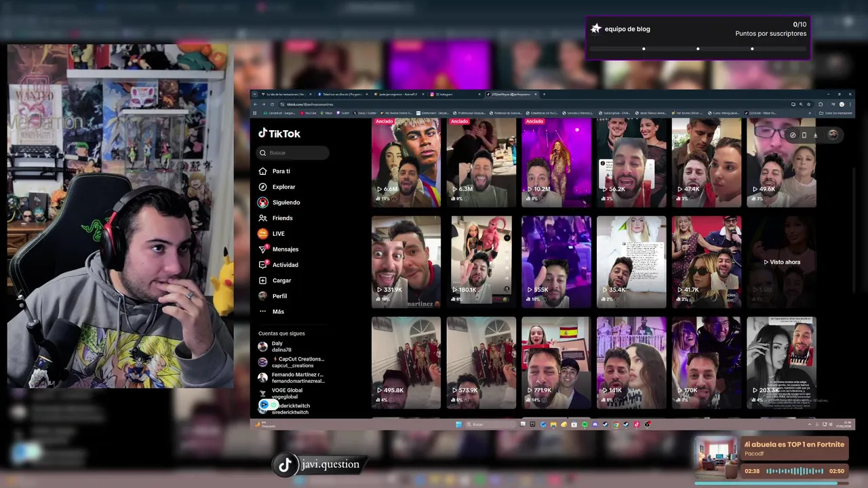Open Discord from the taskbar
The image size is (868, 488).
(x=595, y=424)
